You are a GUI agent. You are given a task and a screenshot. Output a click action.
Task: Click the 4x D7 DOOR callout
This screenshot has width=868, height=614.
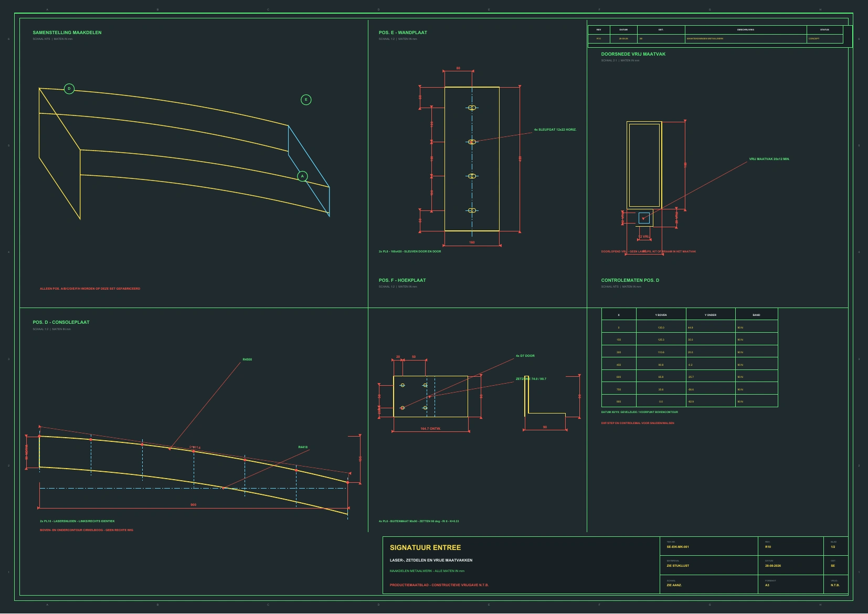click(525, 356)
